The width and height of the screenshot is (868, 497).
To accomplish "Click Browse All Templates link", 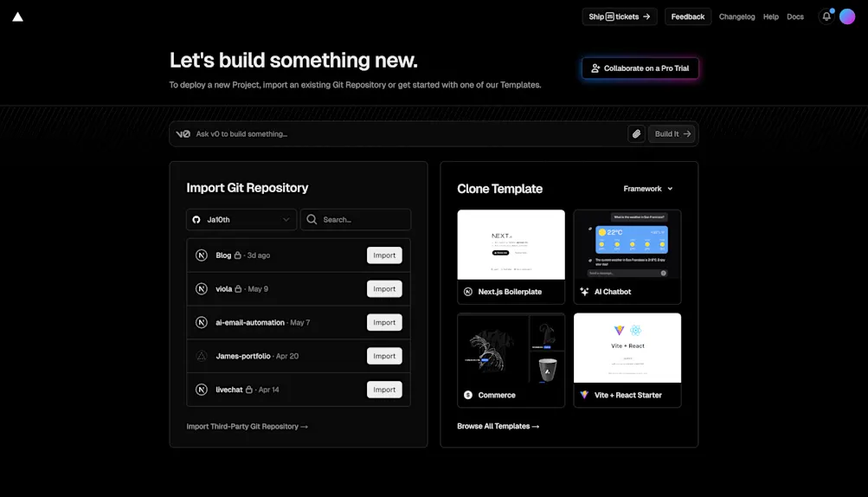I will coord(498,426).
